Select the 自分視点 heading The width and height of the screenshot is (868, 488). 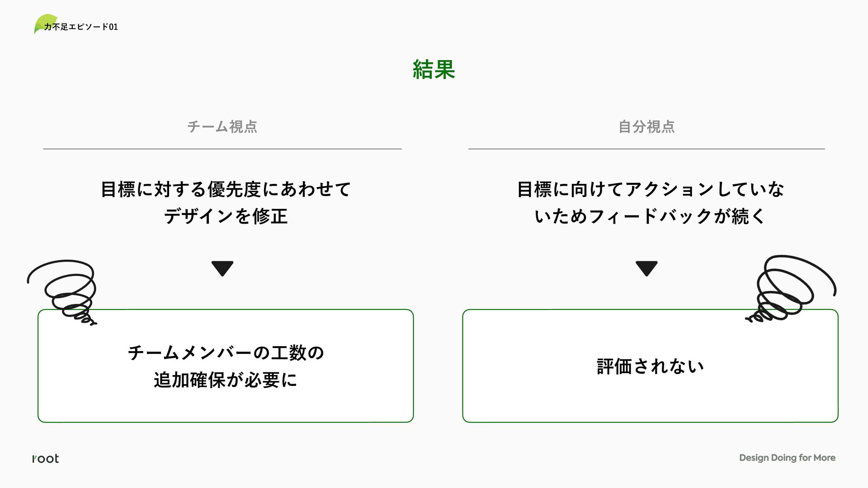tap(646, 127)
